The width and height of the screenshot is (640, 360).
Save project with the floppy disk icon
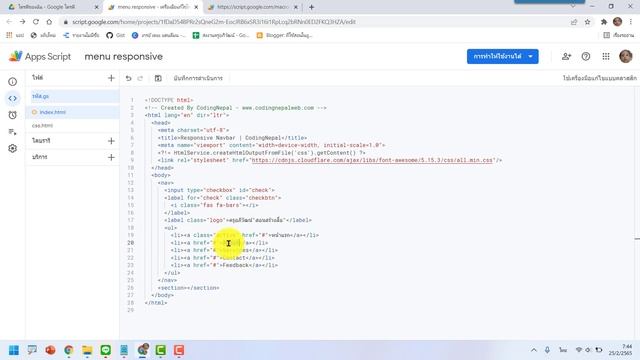tap(158, 78)
